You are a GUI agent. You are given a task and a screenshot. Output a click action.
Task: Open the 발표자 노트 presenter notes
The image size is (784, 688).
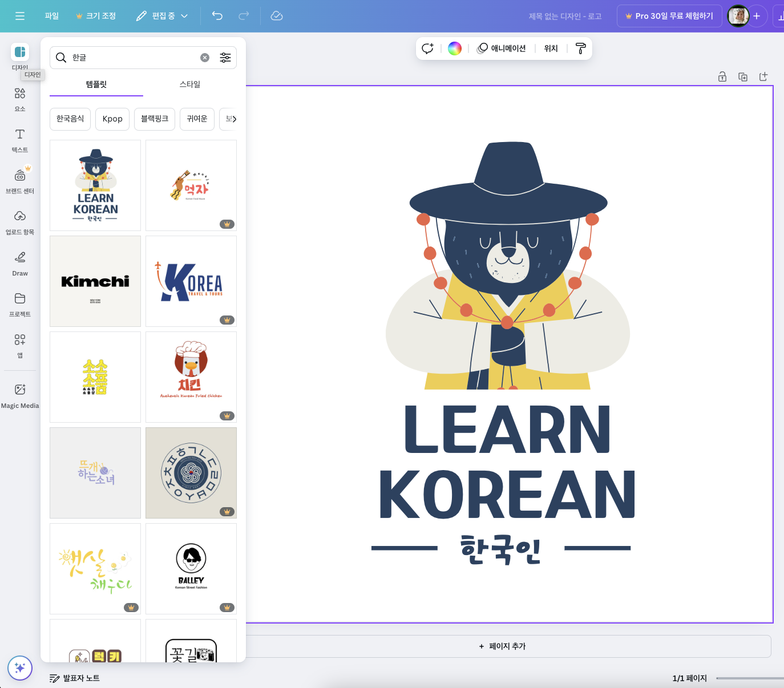pyautogui.click(x=75, y=678)
